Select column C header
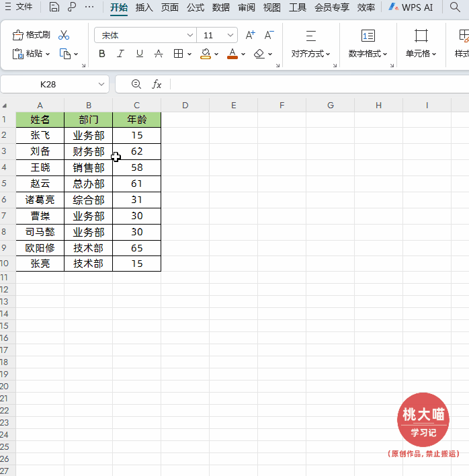 click(136, 106)
